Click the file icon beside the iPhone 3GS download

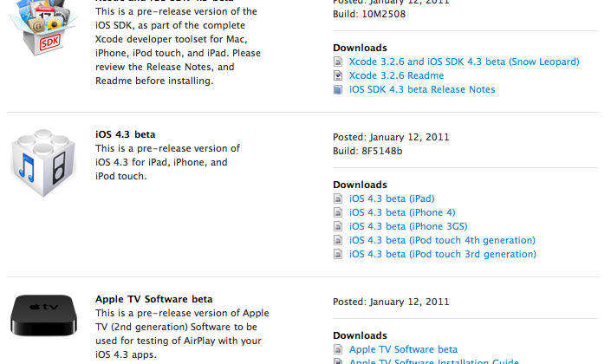pos(338,227)
